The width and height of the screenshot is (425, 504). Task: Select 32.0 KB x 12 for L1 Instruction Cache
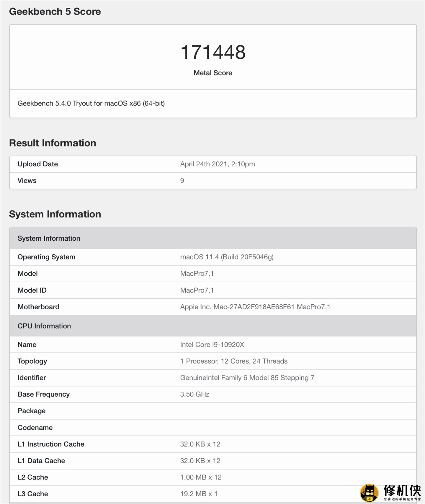point(200,444)
